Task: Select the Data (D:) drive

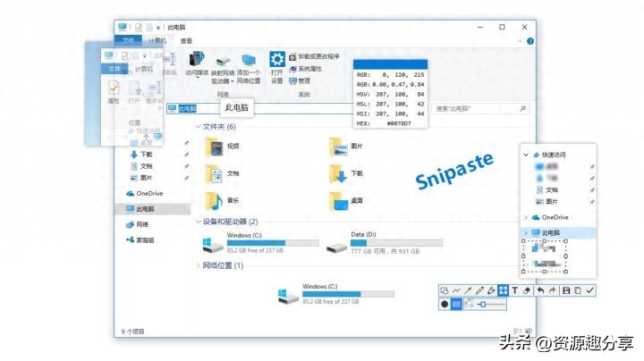Action: (385, 243)
